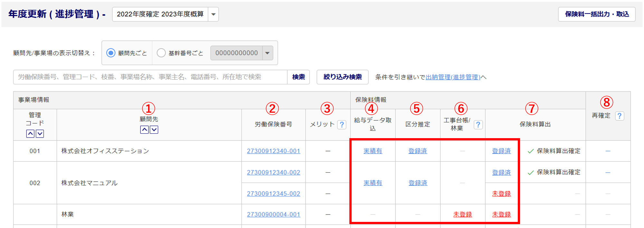The image size is (644, 228).
Task: Click 保険料算出 未登録 for 林業 row
Action: tap(501, 214)
